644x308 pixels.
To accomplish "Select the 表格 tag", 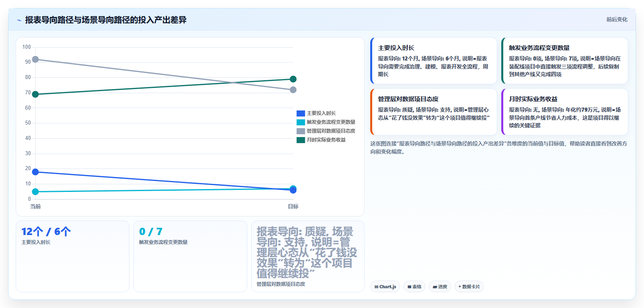I will 414,287.
